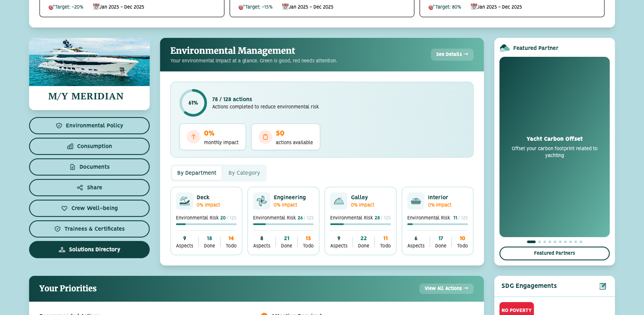Screen dimensions: 644x315
Task: Click the Crew Well-being heart icon
Action: click(64, 208)
